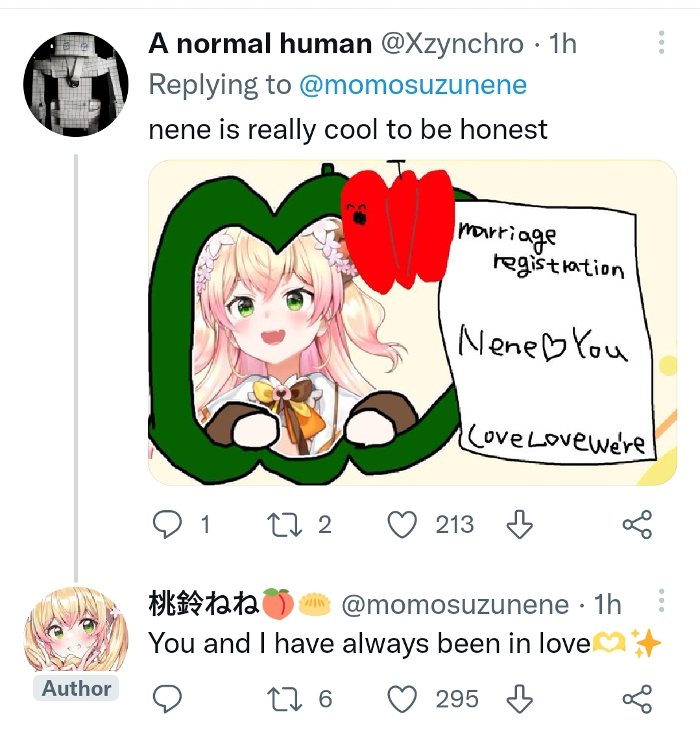The width and height of the screenshot is (700, 736).
Task: Share Xzynchro's tweet via the share icon
Action: (636, 524)
